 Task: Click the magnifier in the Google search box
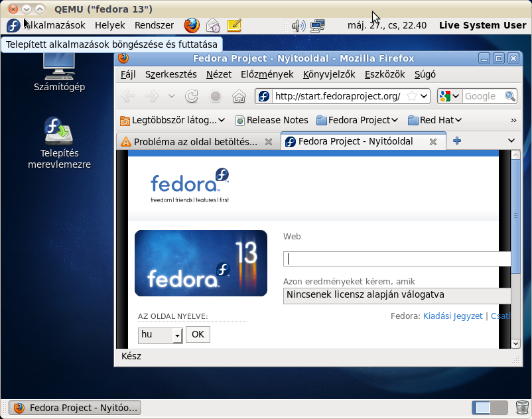510,96
